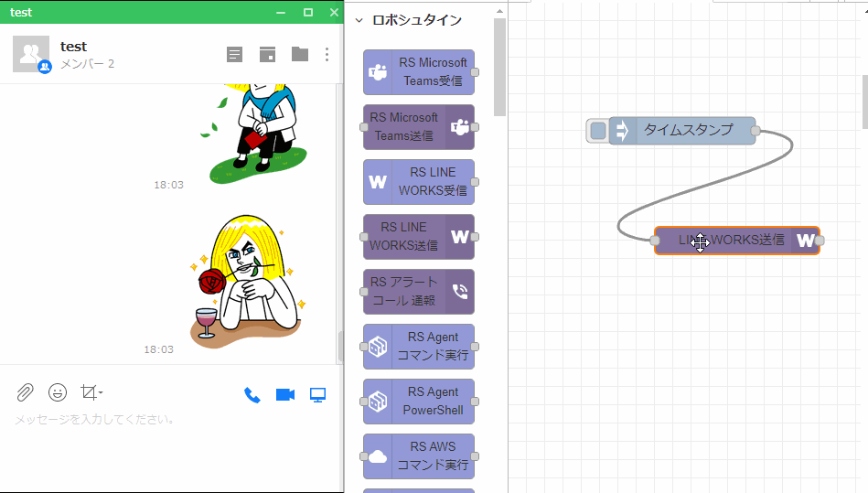Select the RS LINE WORKS送信 palette node
868x493 pixels.
pos(419,236)
